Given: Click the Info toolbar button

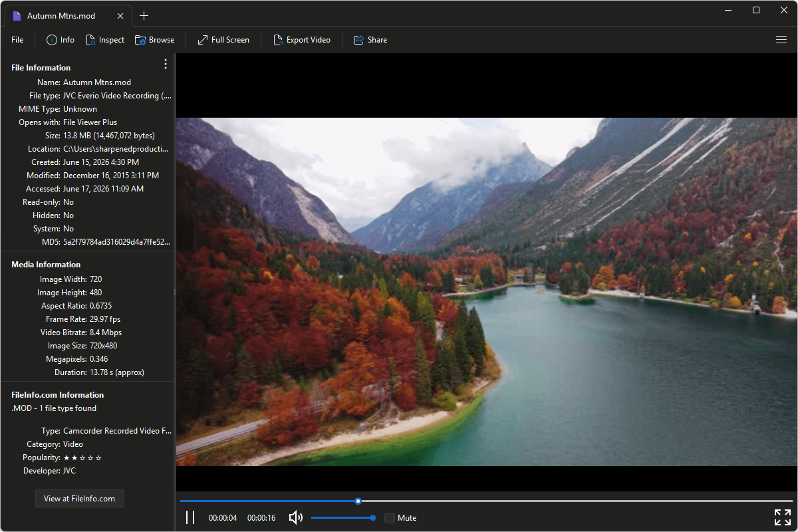Looking at the screenshot, I should (x=61, y=40).
